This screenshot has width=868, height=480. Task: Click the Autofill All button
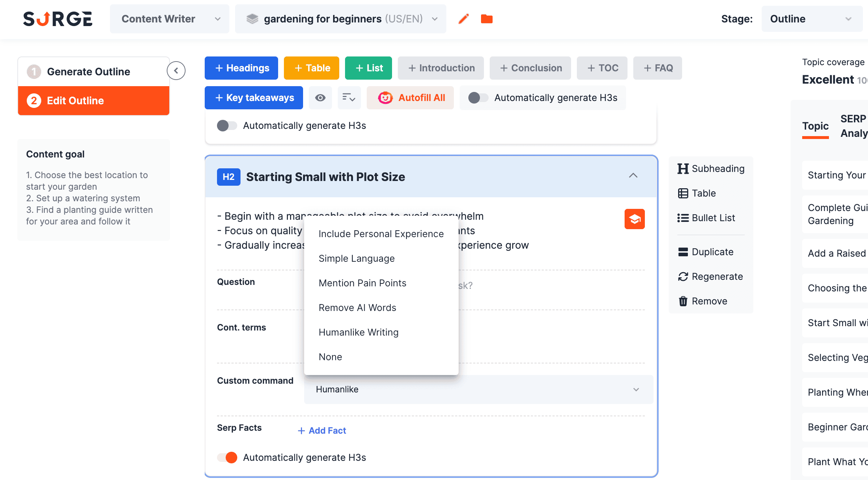410,98
